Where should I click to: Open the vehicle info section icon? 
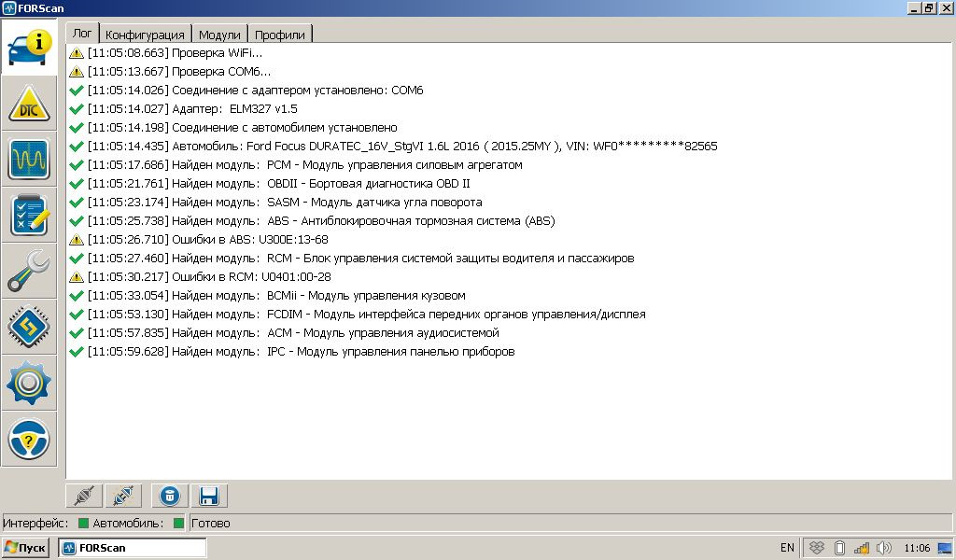(x=29, y=47)
